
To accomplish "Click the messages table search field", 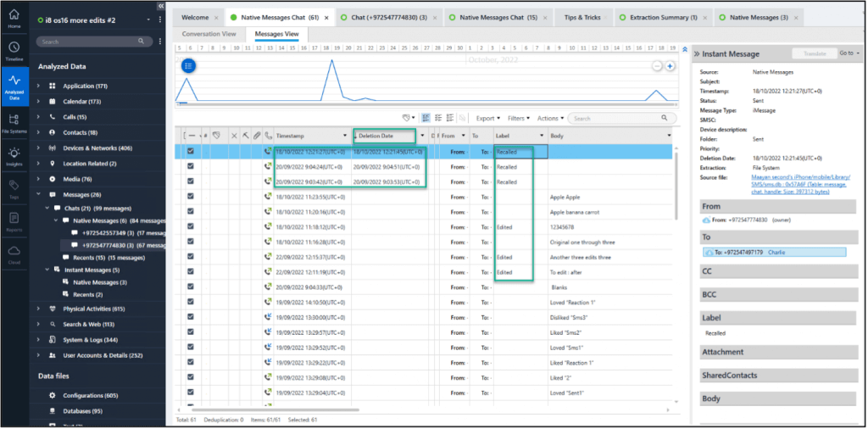I will [623, 119].
